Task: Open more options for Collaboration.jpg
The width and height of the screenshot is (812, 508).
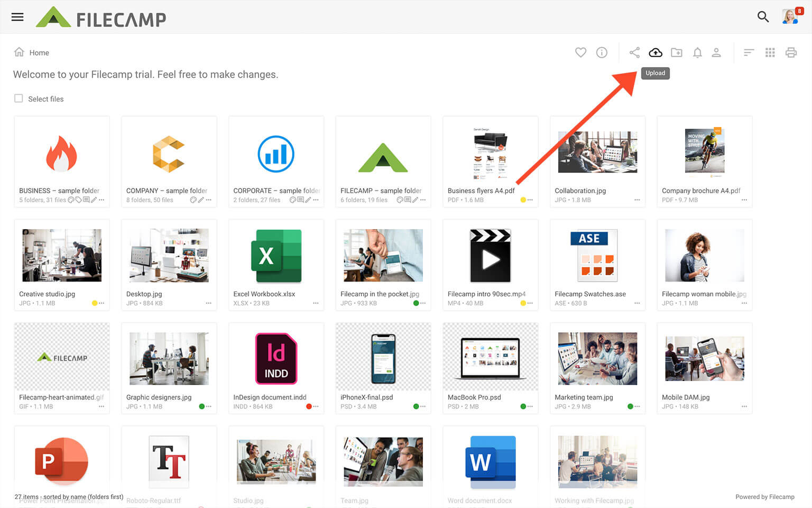Action: (637, 200)
